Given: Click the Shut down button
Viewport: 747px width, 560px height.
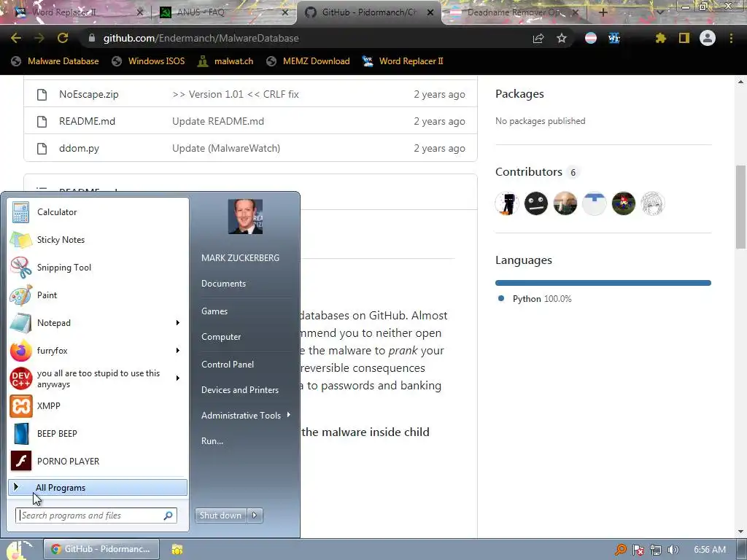Looking at the screenshot, I should click(220, 516).
